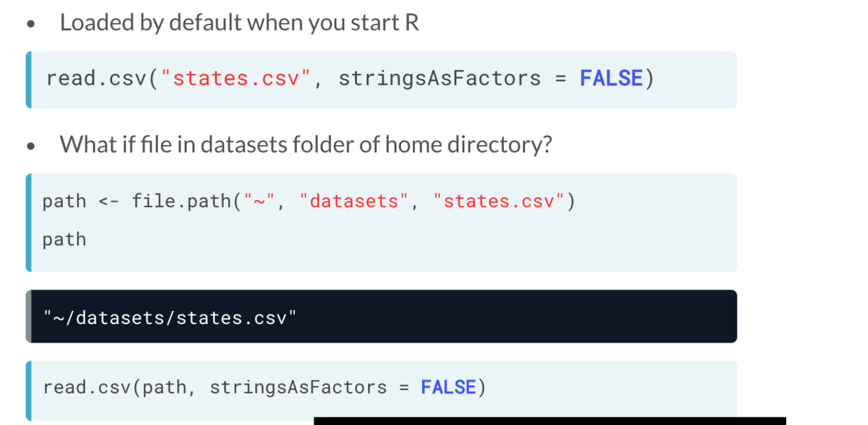Image resolution: width=868 pixels, height=425 pixels.
Task: Click the blue FALSE keyword in the first code block
Action: (611, 78)
